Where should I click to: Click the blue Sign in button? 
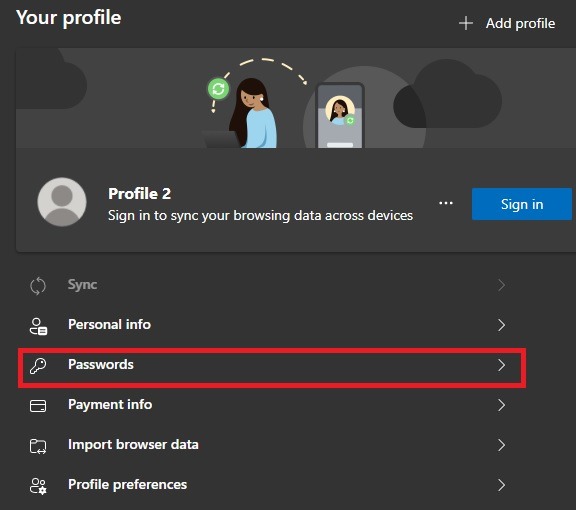[x=522, y=204]
